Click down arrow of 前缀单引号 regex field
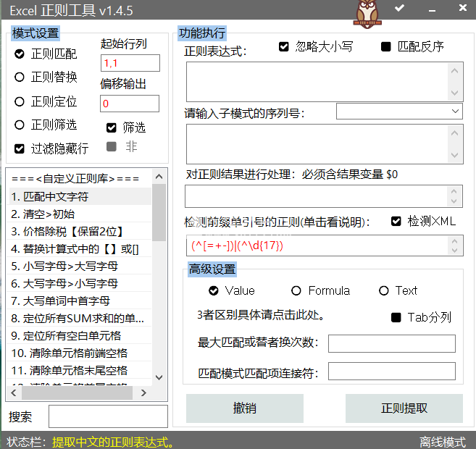 coord(455,251)
